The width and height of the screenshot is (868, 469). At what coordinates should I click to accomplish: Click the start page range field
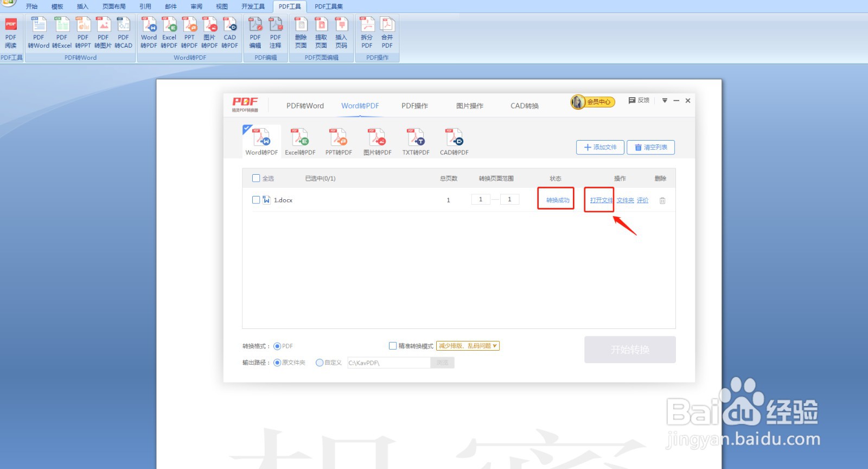pyautogui.click(x=481, y=199)
